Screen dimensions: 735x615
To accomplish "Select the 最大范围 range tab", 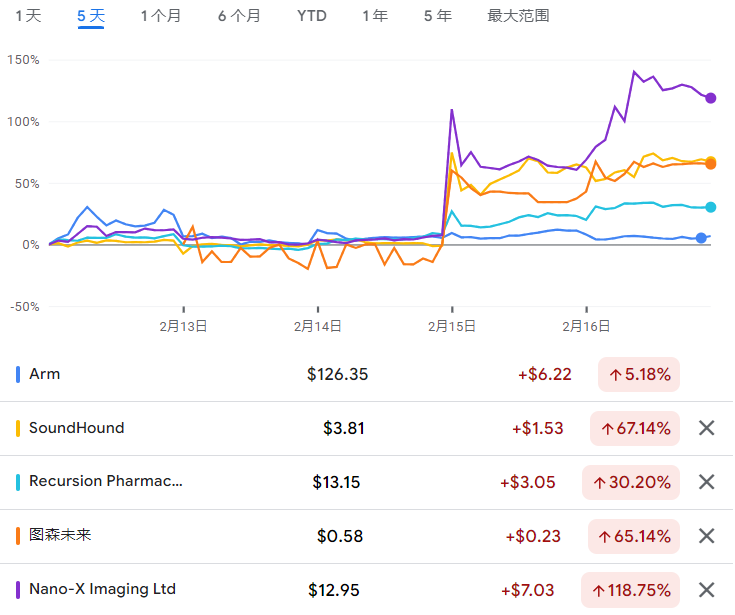I will (x=518, y=16).
